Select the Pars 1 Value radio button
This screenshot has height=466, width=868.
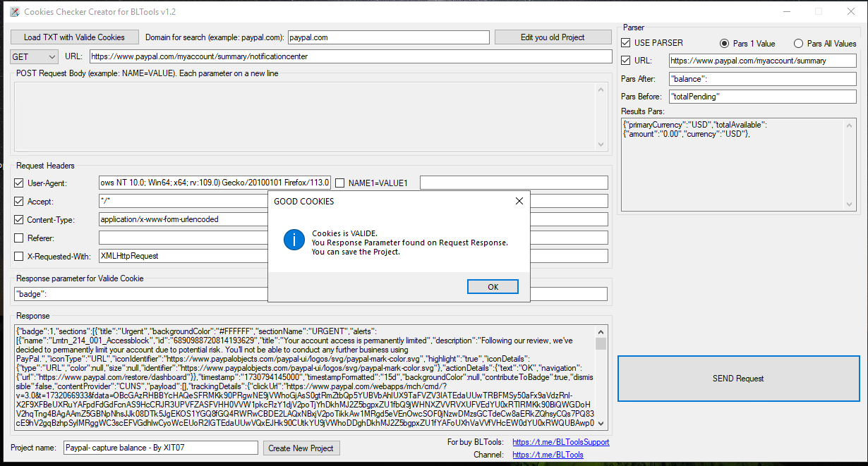point(725,43)
